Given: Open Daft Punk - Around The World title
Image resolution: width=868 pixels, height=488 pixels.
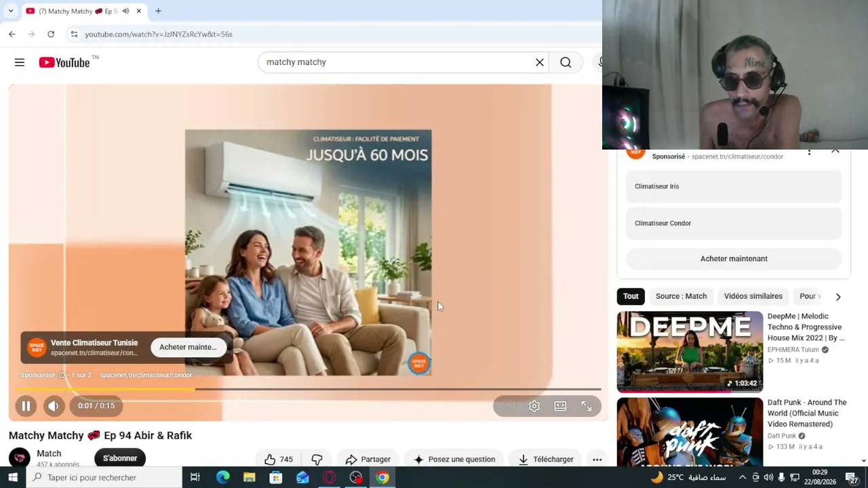Looking at the screenshot, I should coord(807,413).
